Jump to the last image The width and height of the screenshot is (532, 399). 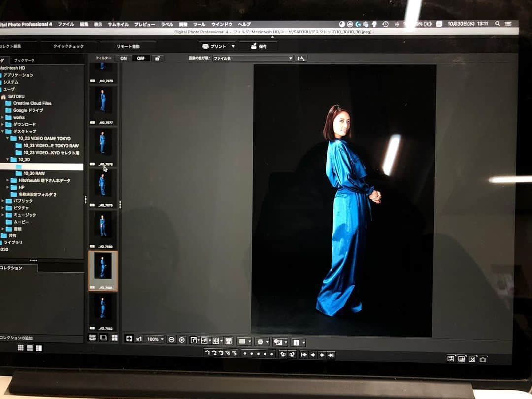coord(331,355)
